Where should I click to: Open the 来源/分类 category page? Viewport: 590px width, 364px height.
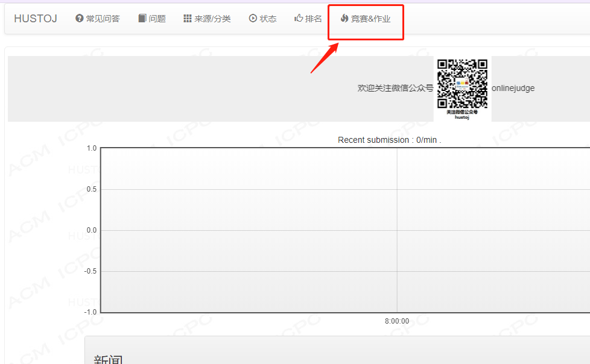tap(212, 18)
